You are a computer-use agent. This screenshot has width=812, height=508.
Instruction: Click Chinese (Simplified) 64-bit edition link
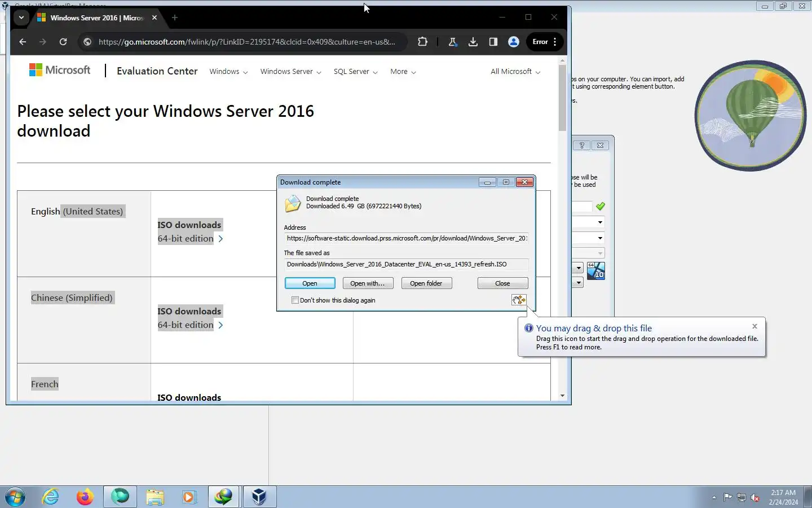(190, 325)
